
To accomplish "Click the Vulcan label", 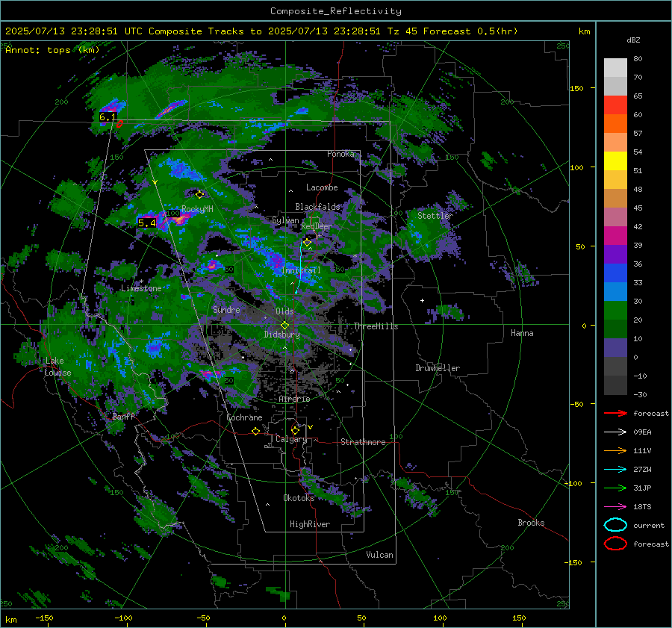I will 379,555.
